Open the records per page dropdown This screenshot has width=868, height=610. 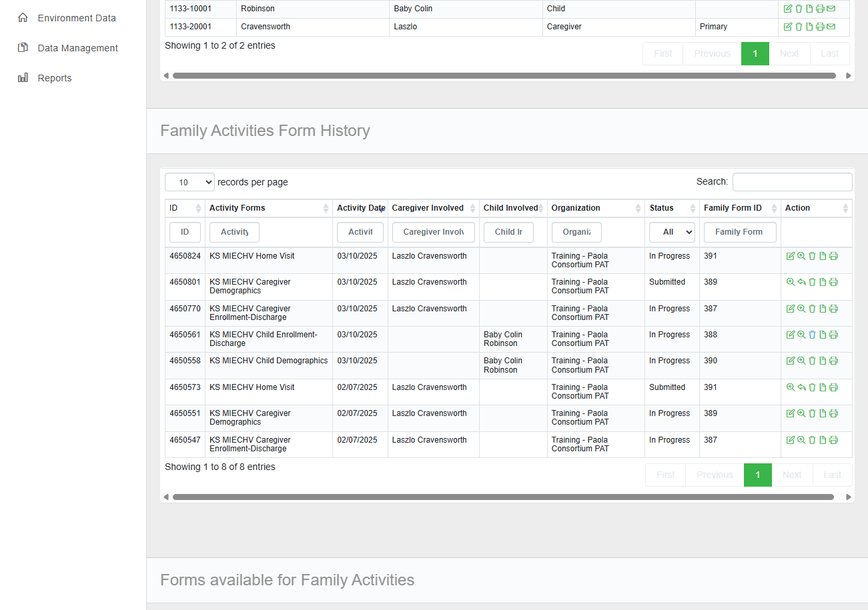[x=189, y=182]
